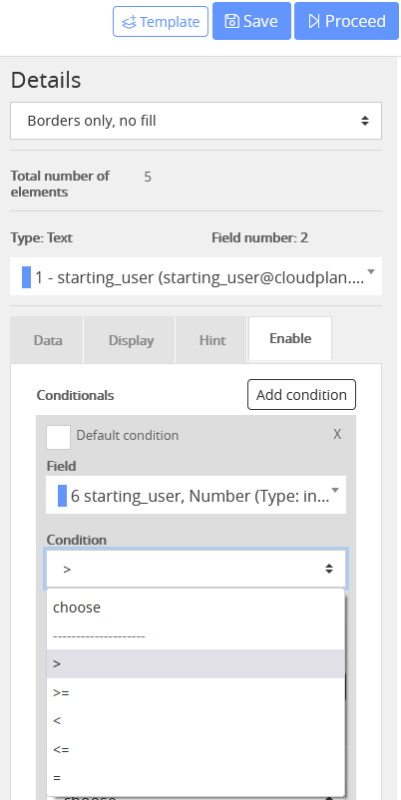Select the Enable tab
The image size is (401, 800).
(x=290, y=339)
